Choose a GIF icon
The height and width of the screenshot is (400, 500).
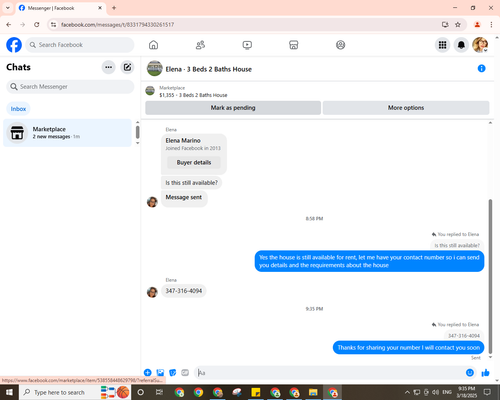tap(185, 372)
